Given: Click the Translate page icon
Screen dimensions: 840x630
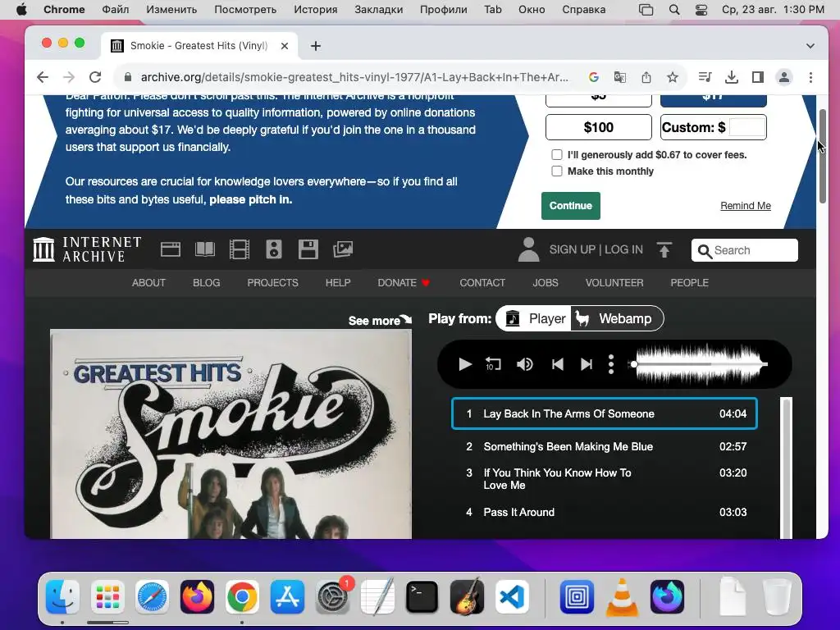Looking at the screenshot, I should pyautogui.click(x=620, y=77).
